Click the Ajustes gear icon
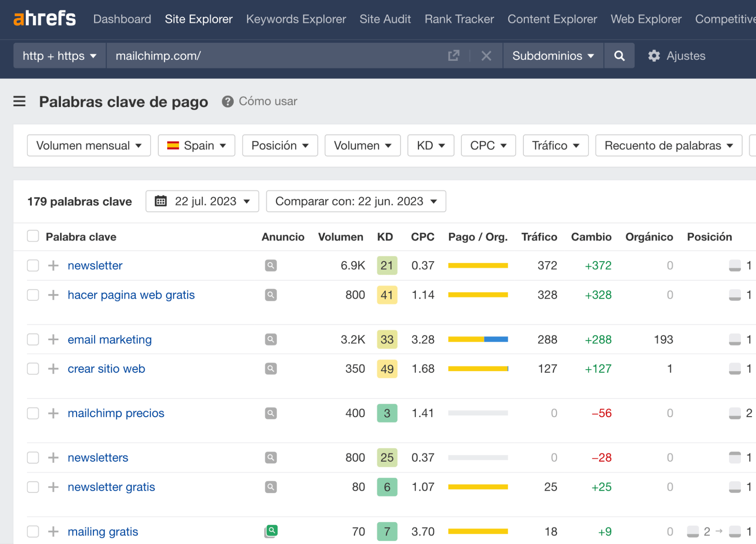Screen dimensions: 756x544 click(x=654, y=56)
